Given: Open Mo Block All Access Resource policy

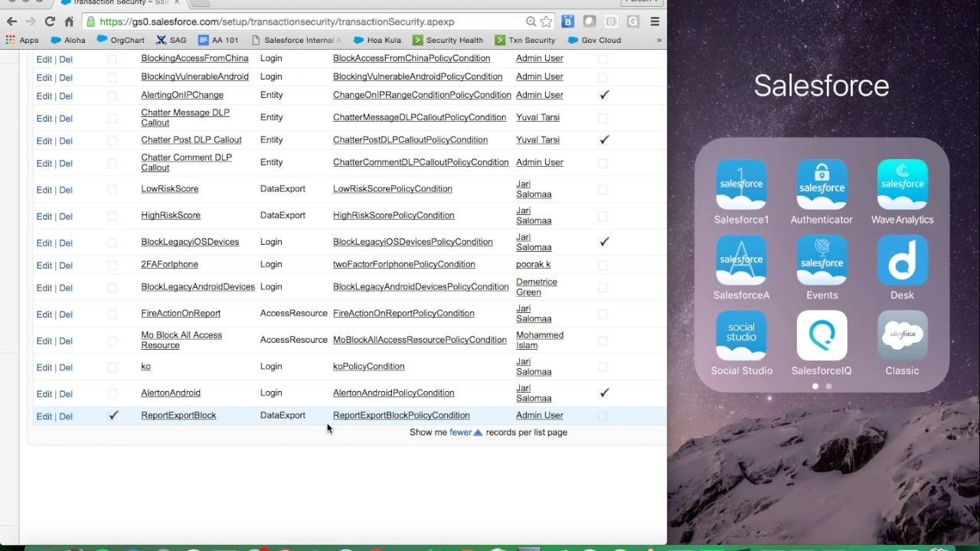Looking at the screenshot, I should click(181, 340).
